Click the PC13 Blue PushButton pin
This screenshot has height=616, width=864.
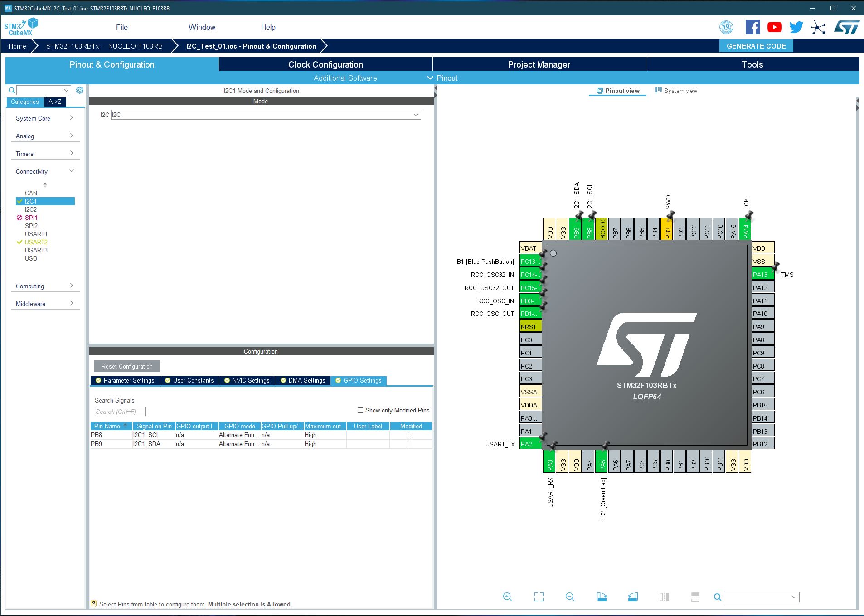click(x=531, y=261)
